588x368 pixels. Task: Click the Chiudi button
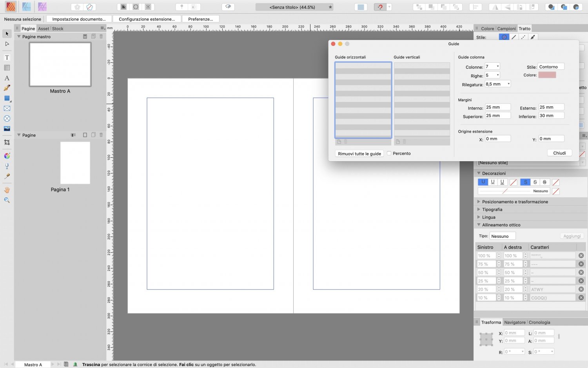(x=559, y=153)
